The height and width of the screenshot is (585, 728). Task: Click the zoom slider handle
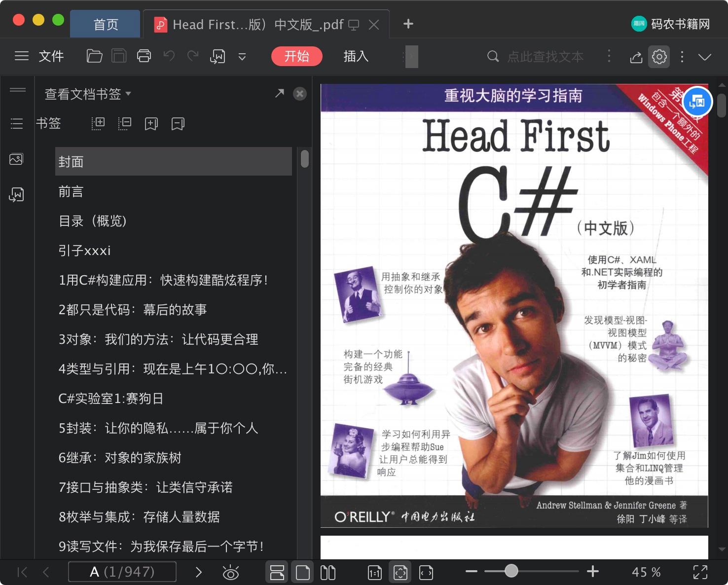(511, 571)
